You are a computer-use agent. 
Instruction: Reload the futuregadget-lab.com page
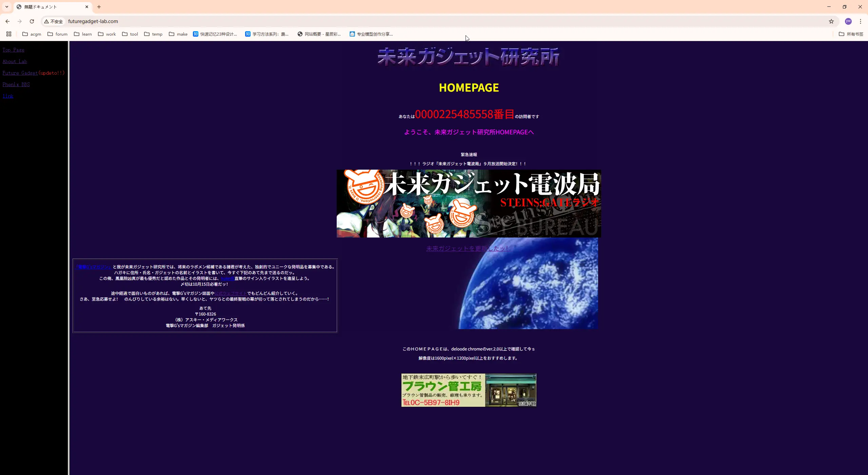[x=32, y=21]
